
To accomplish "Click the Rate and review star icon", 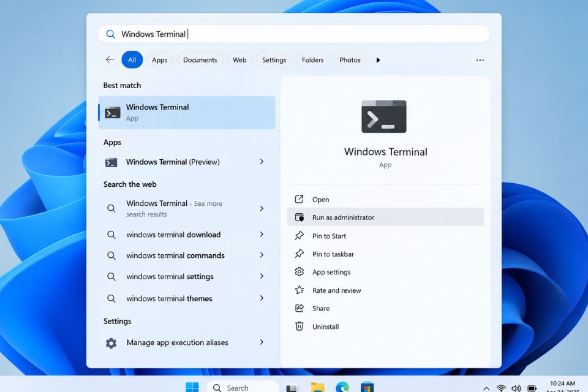I will pyautogui.click(x=299, y=290).
